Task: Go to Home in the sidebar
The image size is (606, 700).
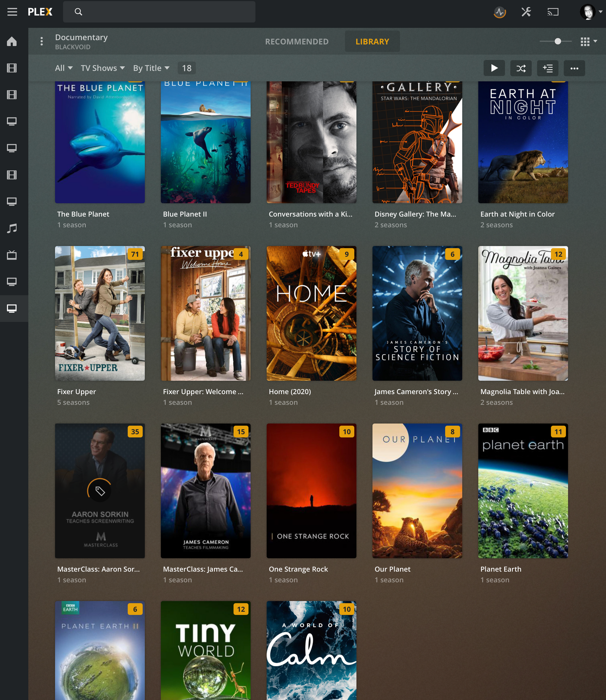Action: [12, 41]
